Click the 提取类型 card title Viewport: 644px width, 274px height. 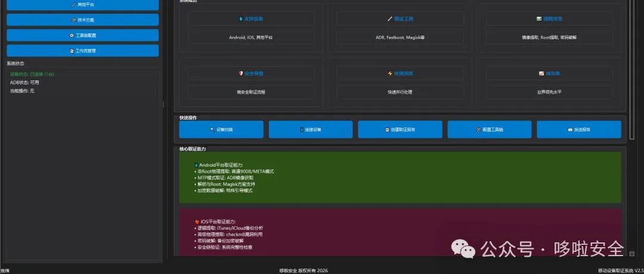pos(553,19)
